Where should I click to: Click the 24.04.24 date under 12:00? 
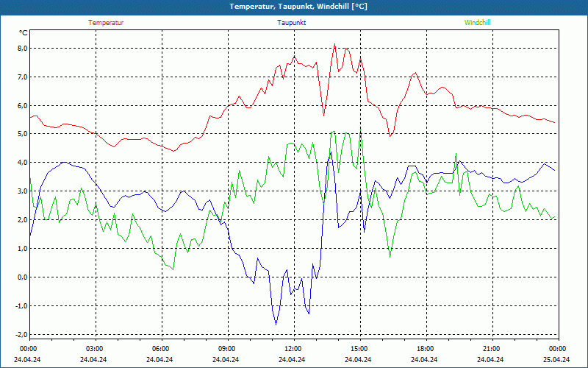(292, 359)
